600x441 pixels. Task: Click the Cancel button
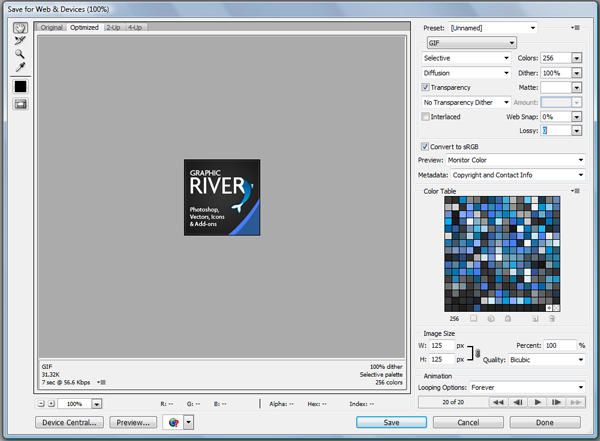pyautogui.click(x=468, y=422)
